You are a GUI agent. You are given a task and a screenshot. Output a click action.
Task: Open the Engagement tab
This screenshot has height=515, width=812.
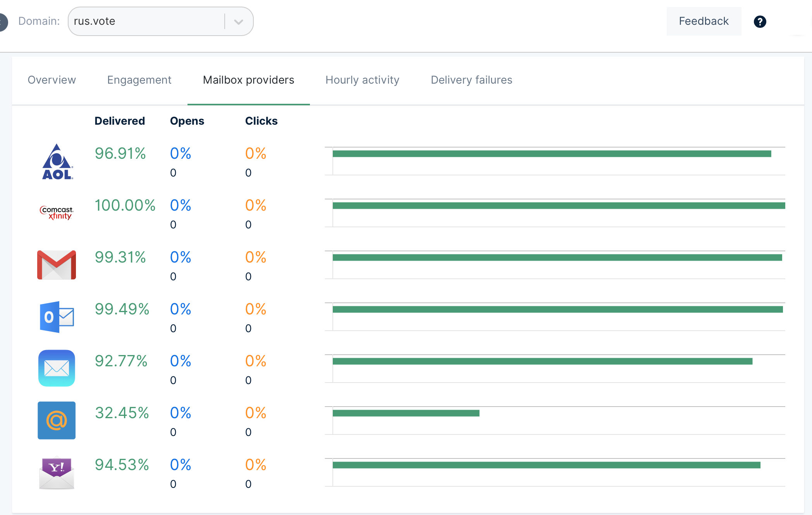[139, 80]
